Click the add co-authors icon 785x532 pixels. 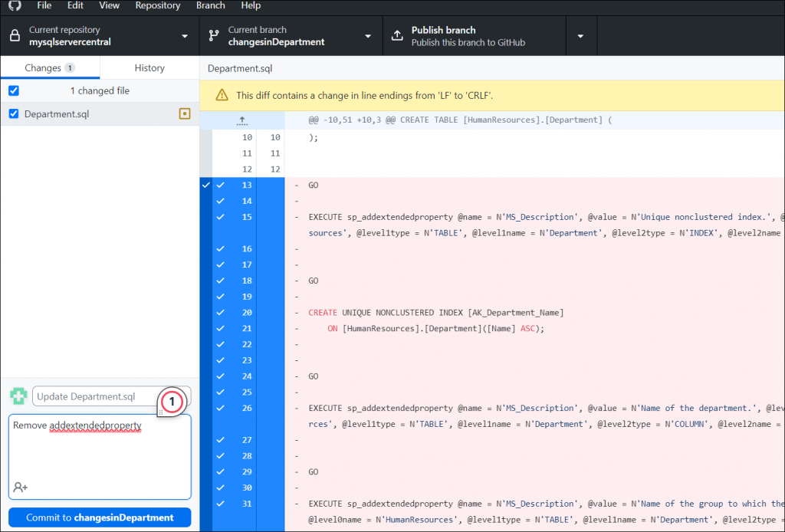[21, 488]
